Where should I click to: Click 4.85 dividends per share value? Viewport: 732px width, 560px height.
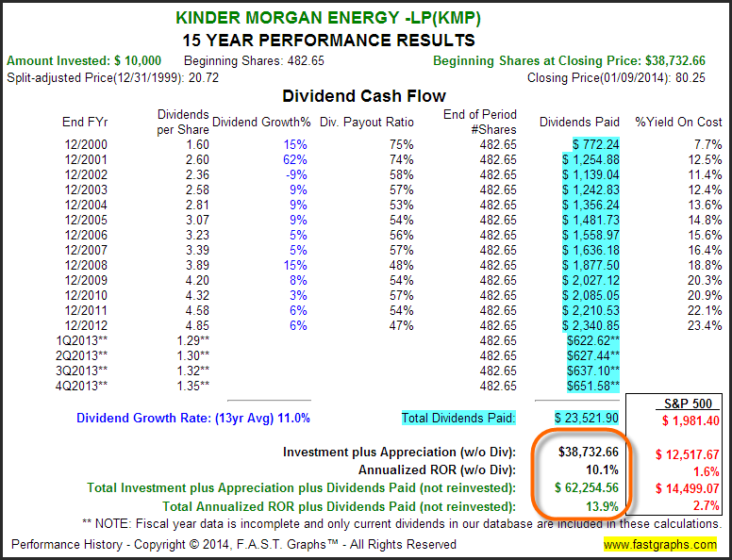197,325
